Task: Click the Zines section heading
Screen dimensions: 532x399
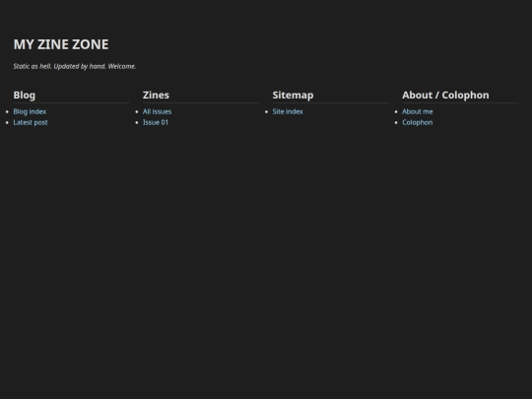Action: coord(156,95)
